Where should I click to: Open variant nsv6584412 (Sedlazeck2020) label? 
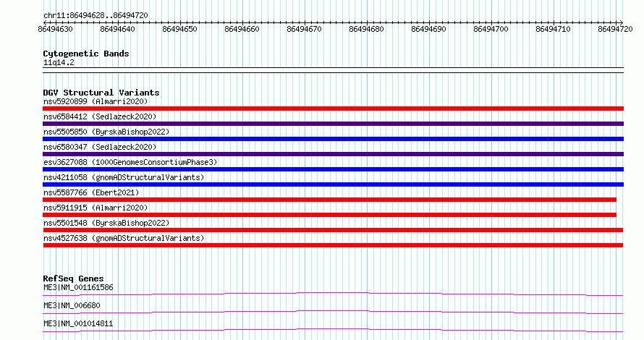coord(100,116)
